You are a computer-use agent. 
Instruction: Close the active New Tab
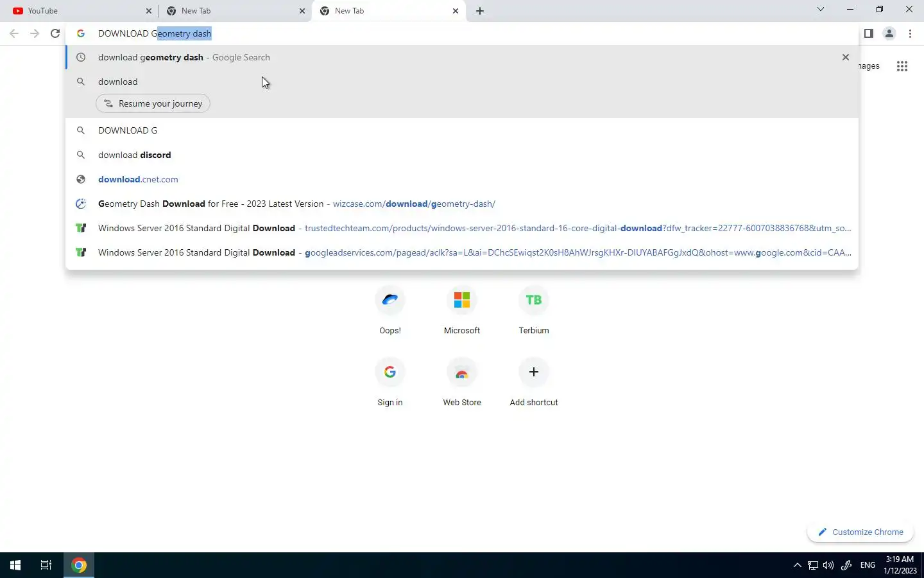[x=456, y=11]
